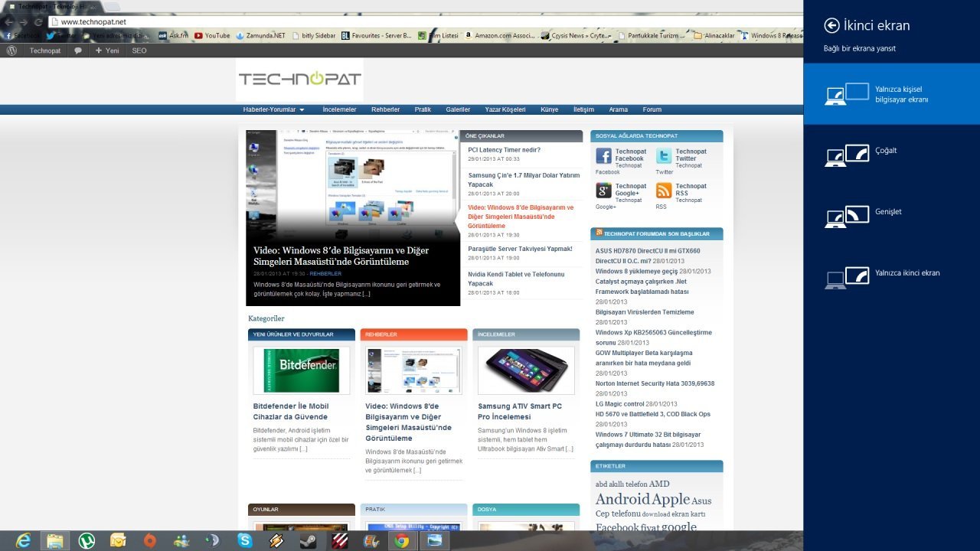Open the İncelemeler menu item
Viewport: 980px width, 551px height.
pos(339,109)
